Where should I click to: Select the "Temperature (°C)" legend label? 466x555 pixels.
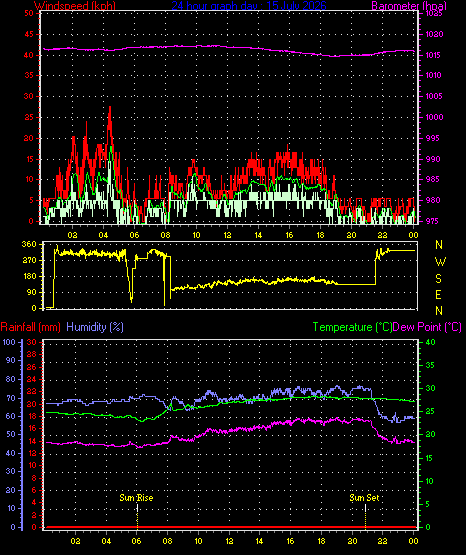coord(352,327)
